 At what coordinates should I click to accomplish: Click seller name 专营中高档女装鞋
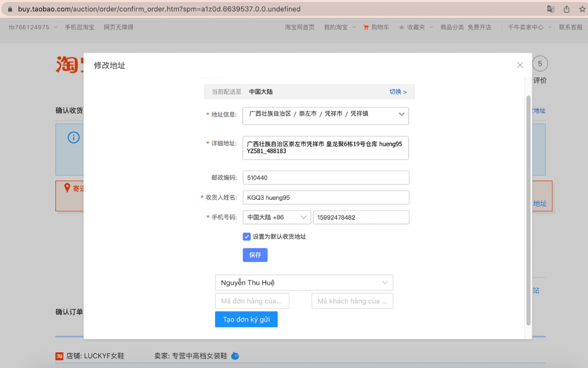[x=199, y=356]
